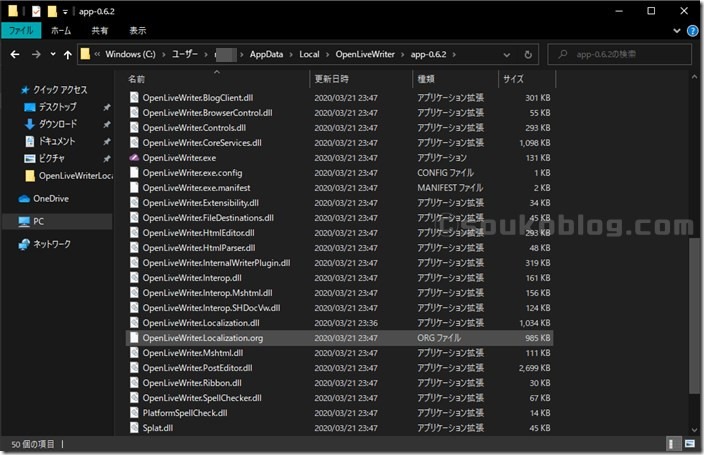Click OpenLiveWriter in address path
This screenshot has width=704, height=455.
365,54
